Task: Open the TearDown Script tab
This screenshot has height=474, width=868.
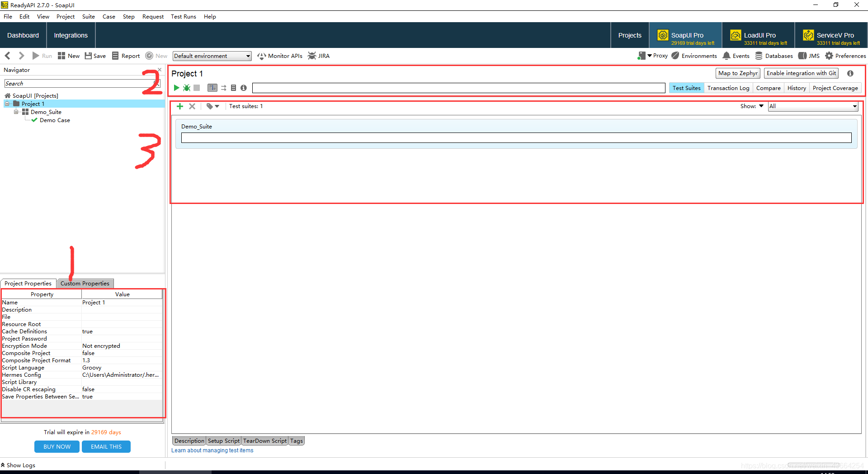Action: tap(265, 441)
